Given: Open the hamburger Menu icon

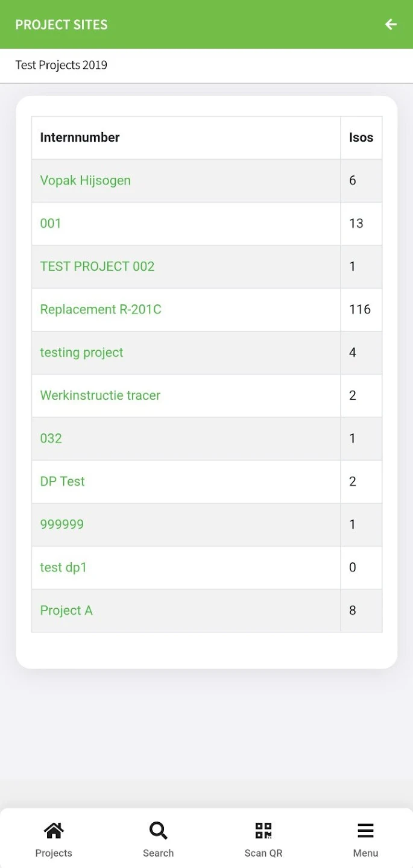Looking at the screenshot, I should (x=365, y=831).
